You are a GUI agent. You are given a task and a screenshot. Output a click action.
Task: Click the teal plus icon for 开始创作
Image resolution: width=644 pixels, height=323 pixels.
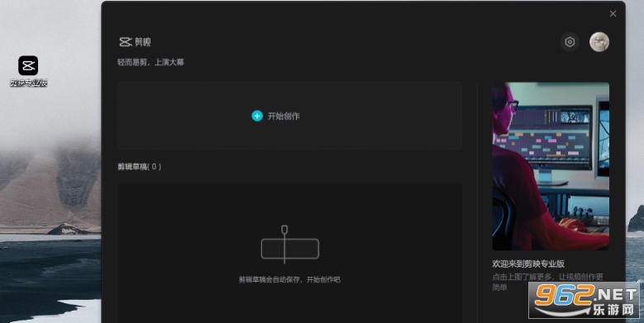[x=257, y=116]
